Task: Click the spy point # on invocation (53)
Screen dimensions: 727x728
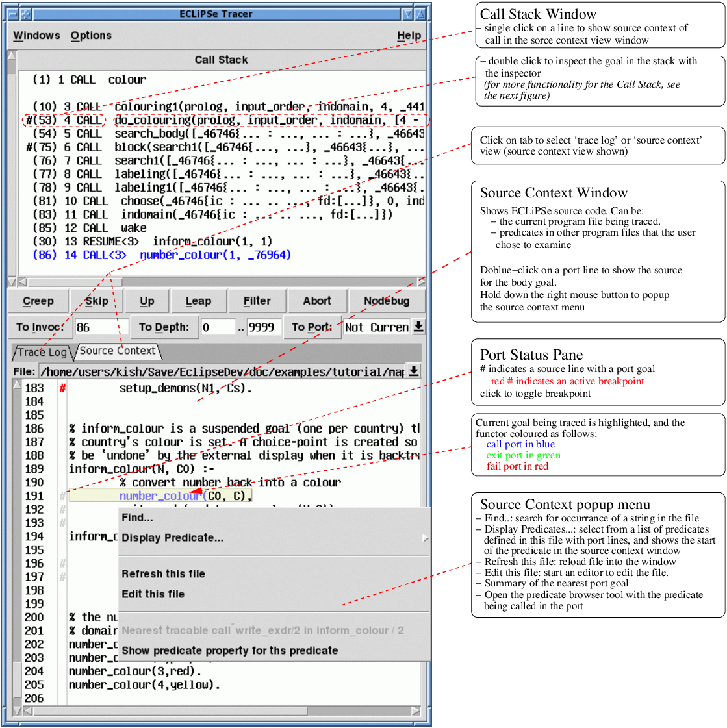Action: click(x=29, y=120)
